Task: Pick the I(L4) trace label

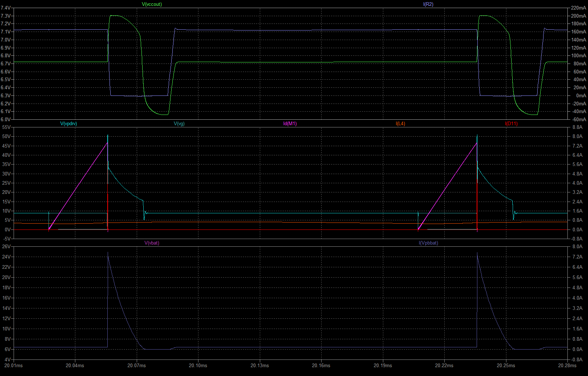Action: [x=400, y=124]
